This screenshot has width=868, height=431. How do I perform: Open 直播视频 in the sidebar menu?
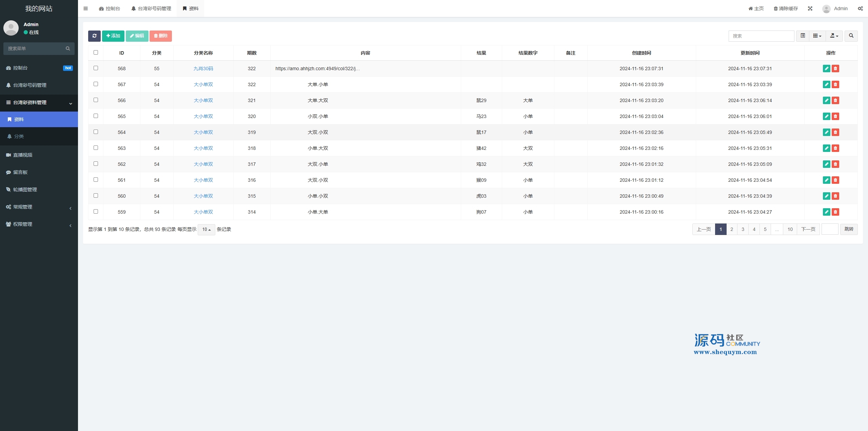23,155
